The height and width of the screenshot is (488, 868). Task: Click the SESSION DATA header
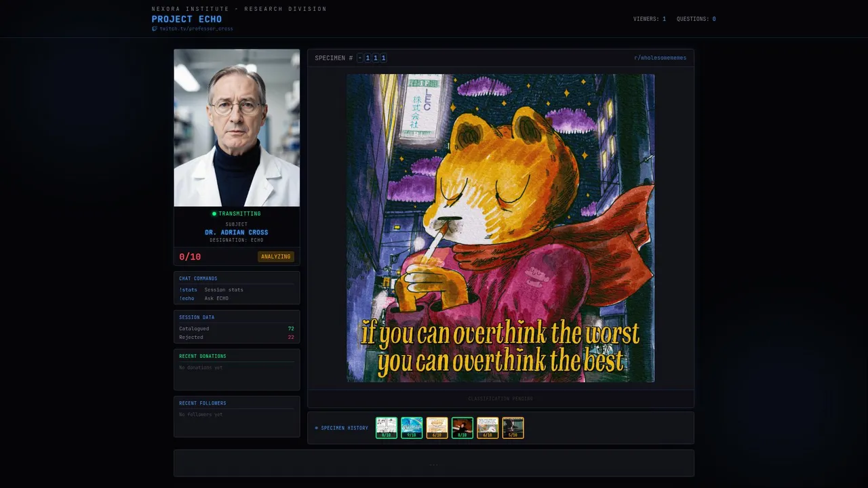pos(197,317)
